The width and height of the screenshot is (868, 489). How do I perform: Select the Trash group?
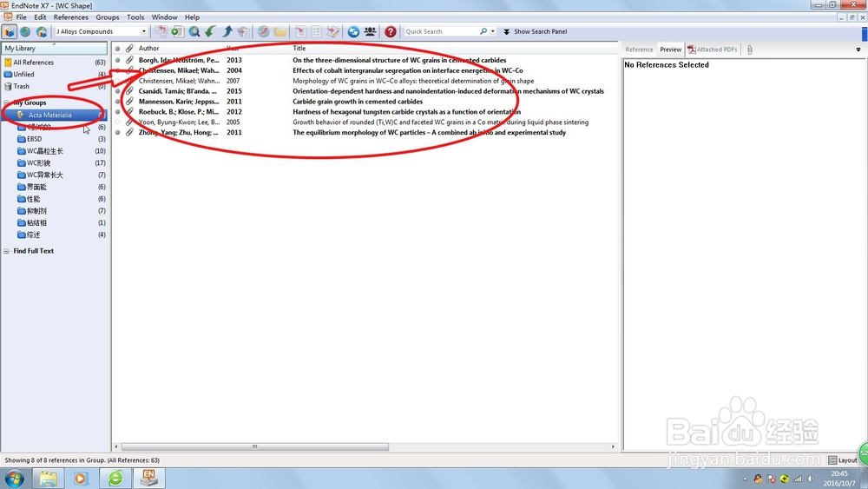point(54,86)
